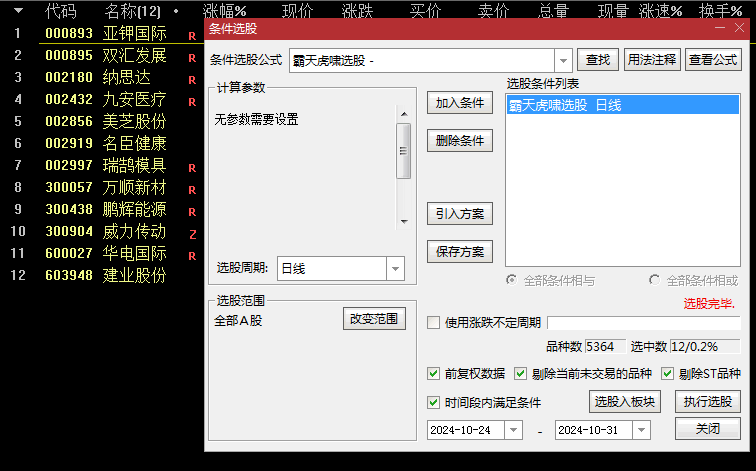Sort by 换手% column header
756x471 pixels.
coord(721,10)
